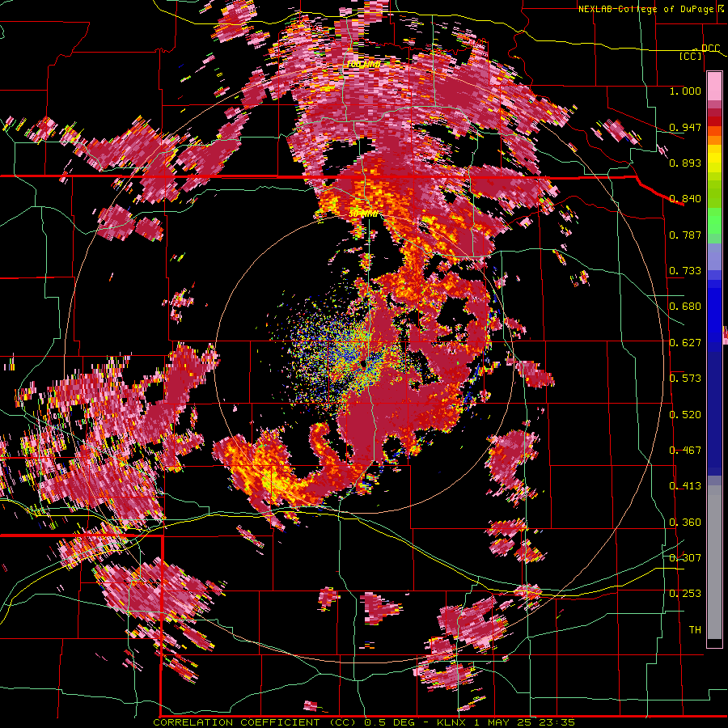This screenshot has height=728, width=728.
Task: Select the 0.680 scale value
Action: [685, 307]
